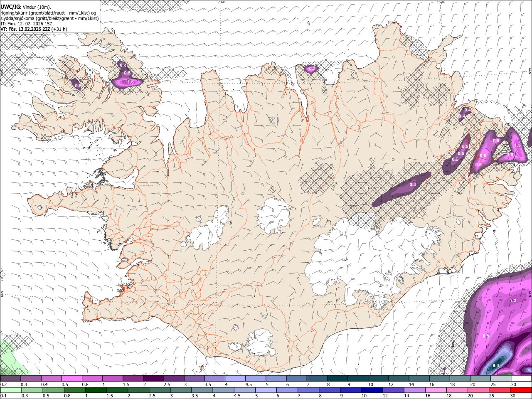
Task: Click the valid time "VT: Fös. 13.02.2026 22Z (+31 h)"
Action: 34,29
